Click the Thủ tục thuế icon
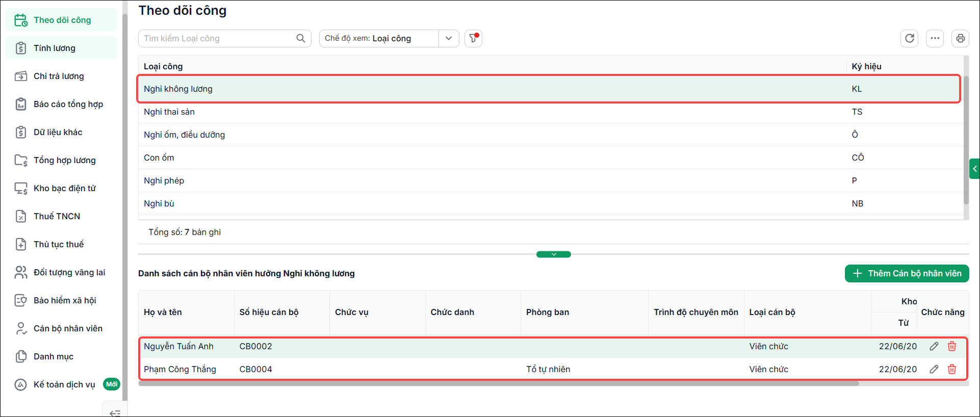The width and height of the screenshot is (980, 417). [21, 244]
